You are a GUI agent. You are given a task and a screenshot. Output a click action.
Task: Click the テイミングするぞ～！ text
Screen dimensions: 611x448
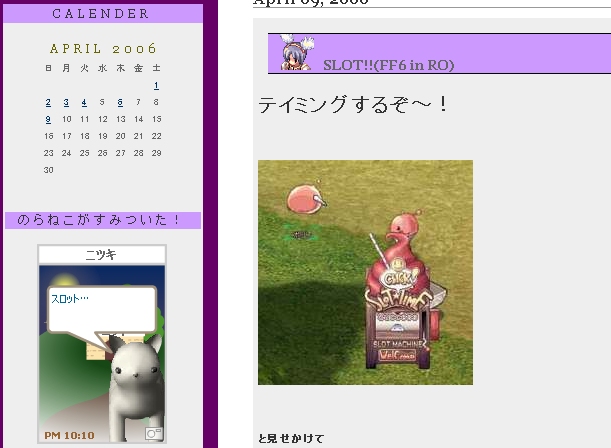pyautogui.click(x=353, y=104)
